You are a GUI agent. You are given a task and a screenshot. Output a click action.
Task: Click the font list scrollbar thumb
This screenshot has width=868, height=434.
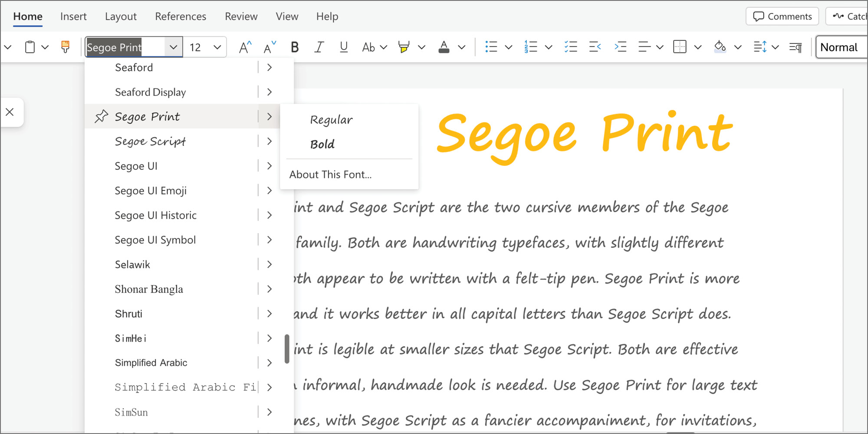click(288, 349)
